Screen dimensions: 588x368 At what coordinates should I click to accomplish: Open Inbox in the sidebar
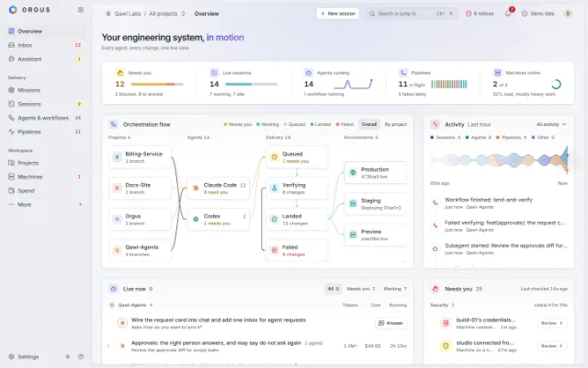[46, 45]
